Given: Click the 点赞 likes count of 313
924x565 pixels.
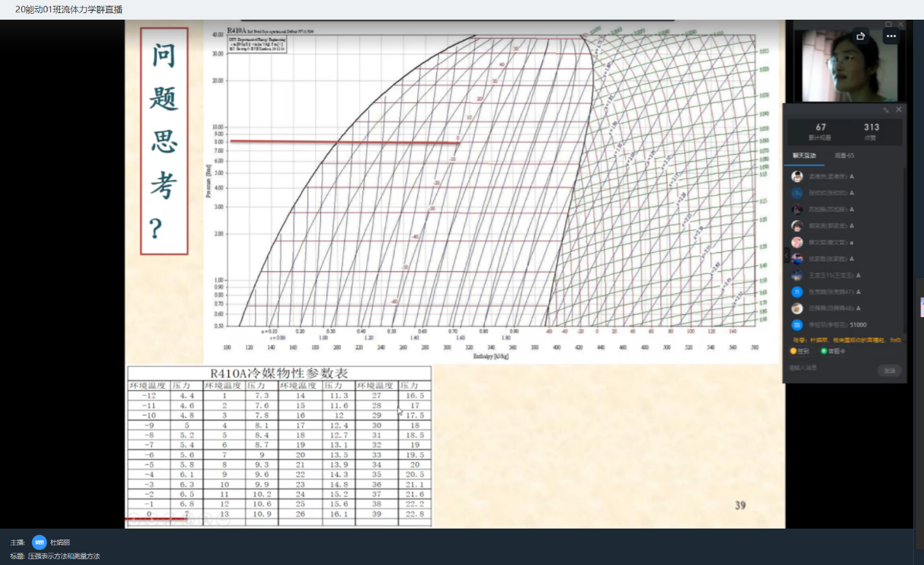Looking at the screenshot, I should click(870, 131).
